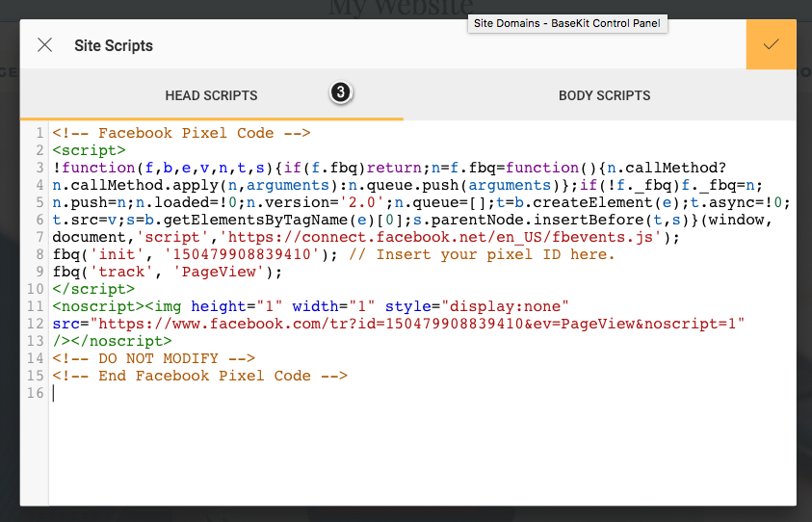
Task: Click the 'End Facebook Pixel Code' comment
Action: tap(200, 376)
